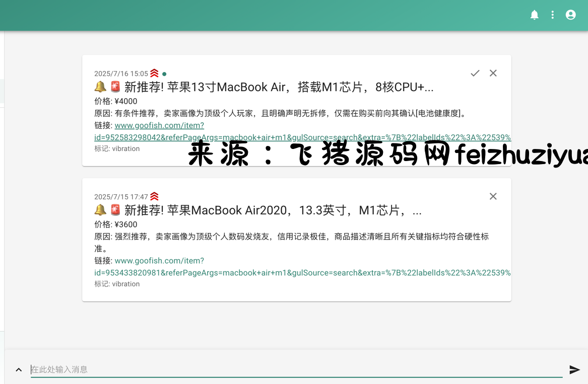Open the account profile icon
588x384 pixels.
tap(571, 15)
